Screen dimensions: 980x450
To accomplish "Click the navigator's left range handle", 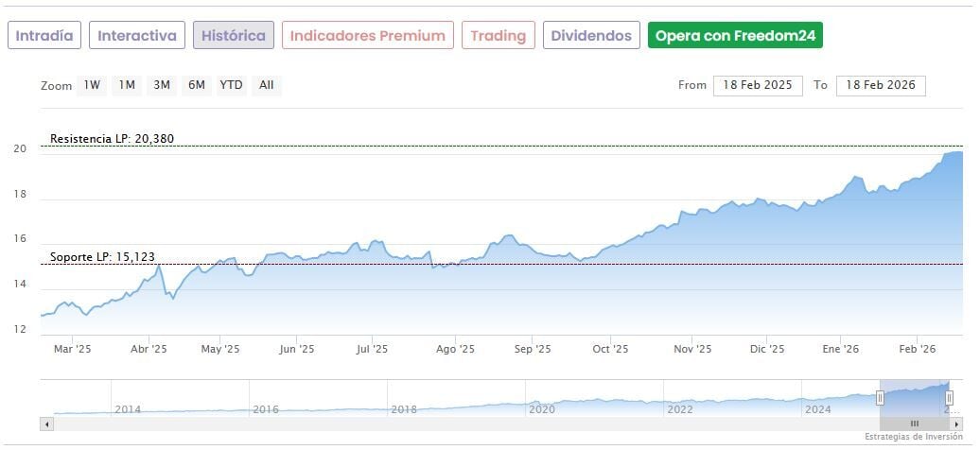I will coord(881,398).
